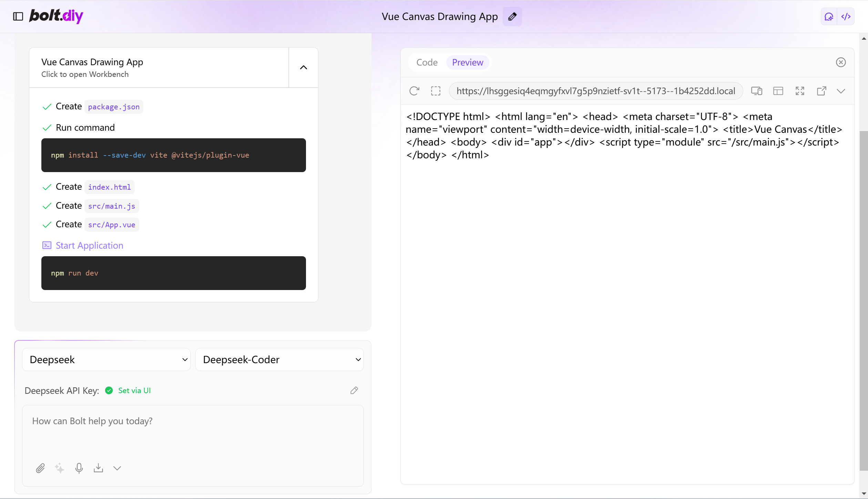Open Workbench from Vue Canvas Drawing App card
The image size is (868, 499).
[159, 68]
